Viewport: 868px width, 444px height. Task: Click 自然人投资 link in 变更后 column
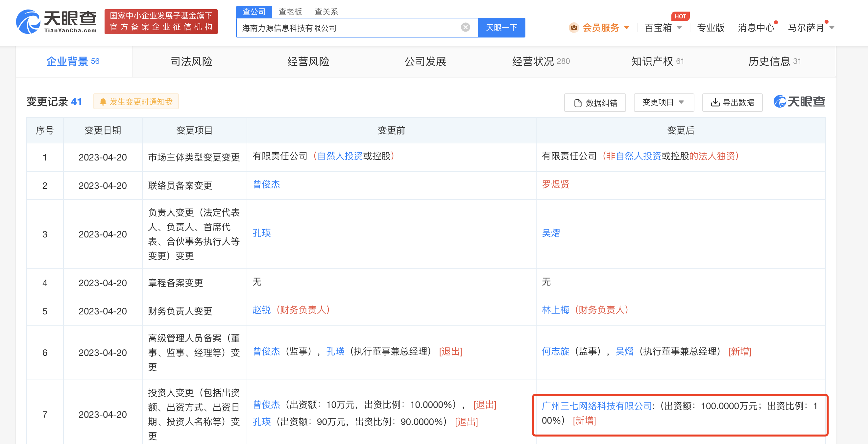pos(638,156)
